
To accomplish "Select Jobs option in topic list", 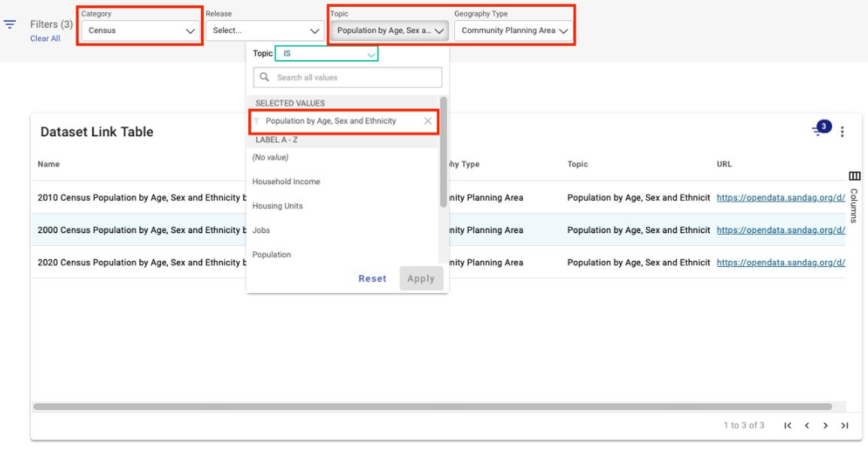I will pyautogui.click(x=261, y=230).
